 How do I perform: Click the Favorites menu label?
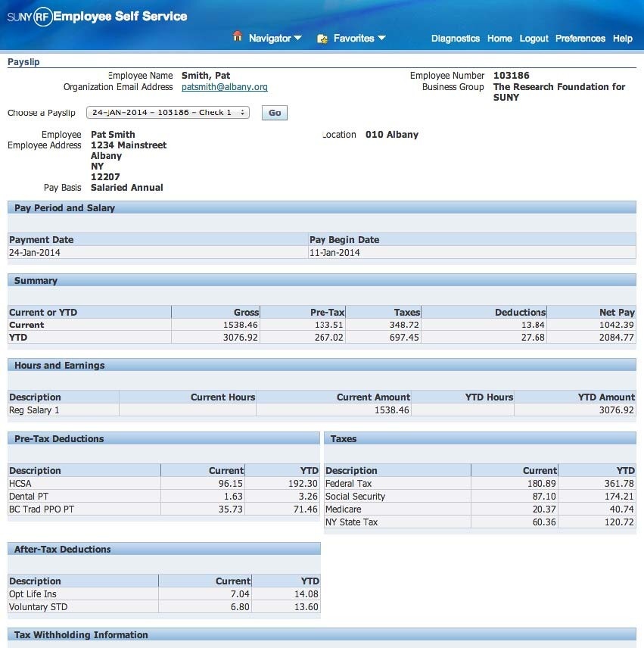353,38
